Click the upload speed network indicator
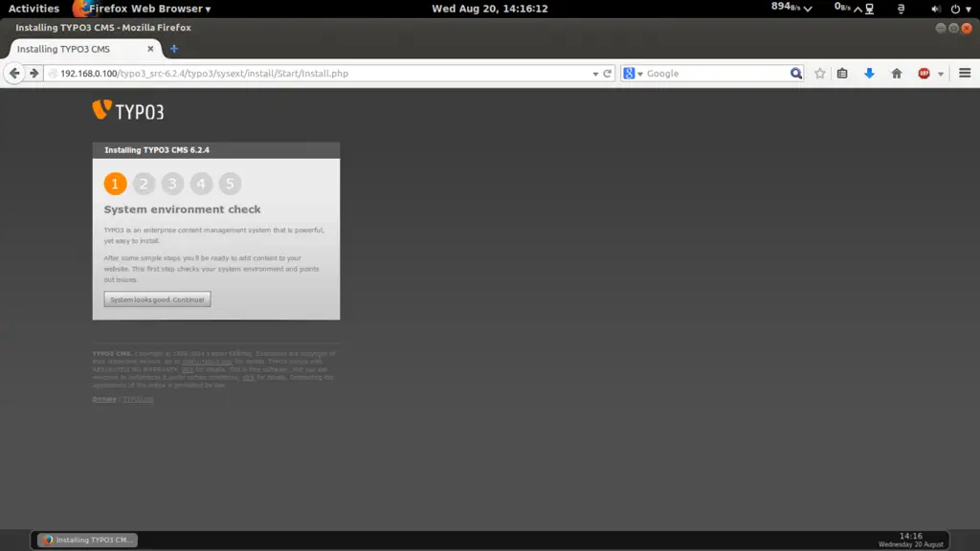 tap(848, 8)
